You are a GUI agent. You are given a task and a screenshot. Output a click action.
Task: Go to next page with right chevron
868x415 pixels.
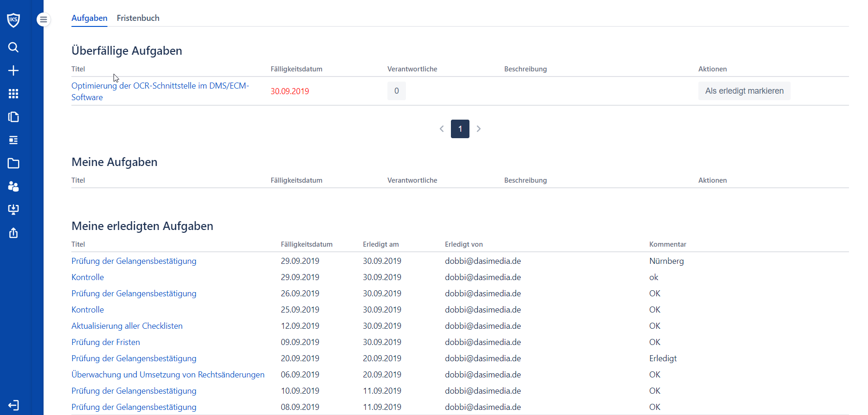click(x=479, y=129)
